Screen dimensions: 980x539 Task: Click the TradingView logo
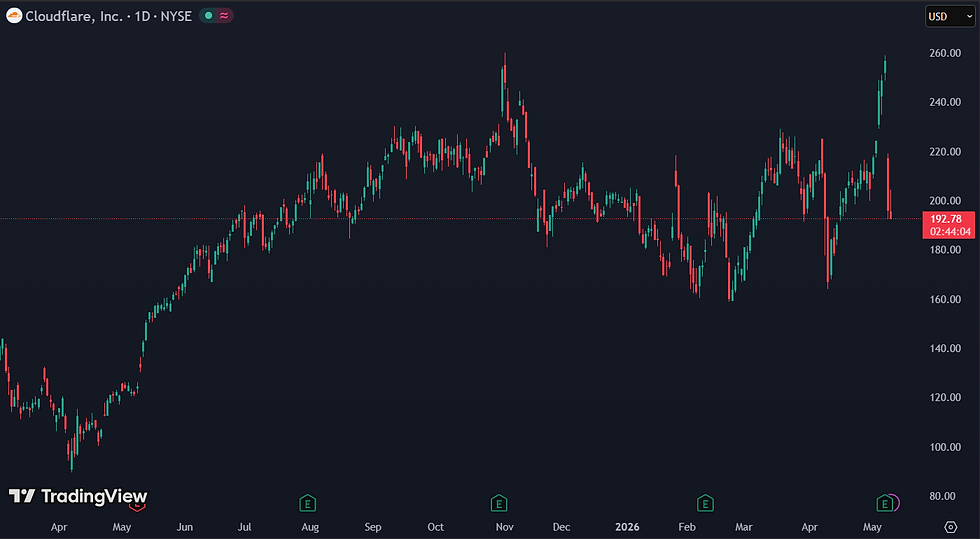click(x=78, y=496)
